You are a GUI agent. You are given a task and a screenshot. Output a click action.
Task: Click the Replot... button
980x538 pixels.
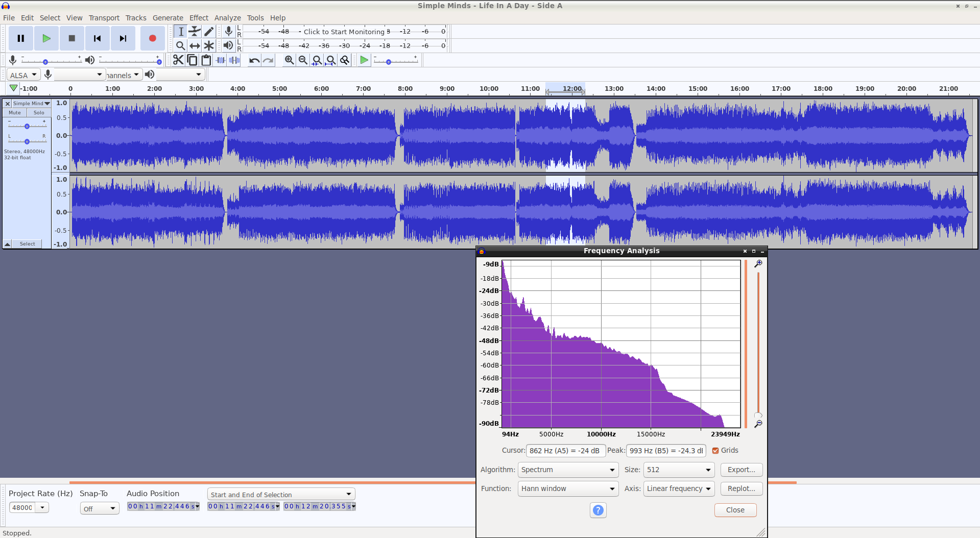click(x=741, y=488)
